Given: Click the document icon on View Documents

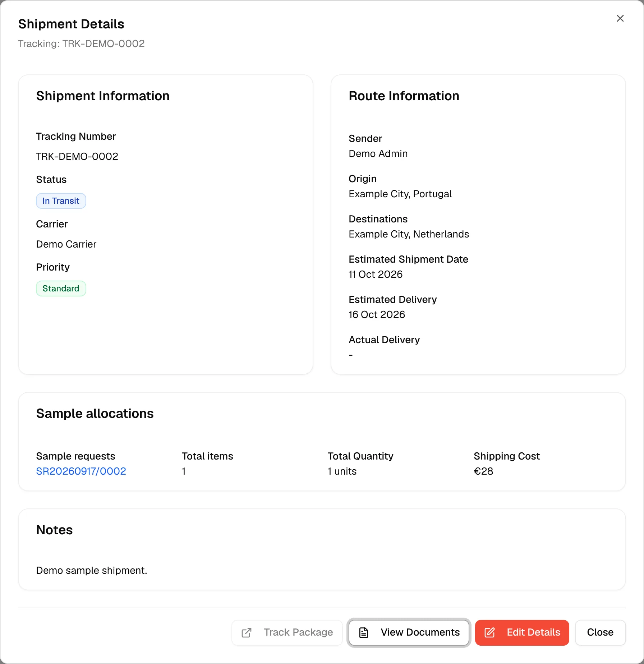Looking at the screenshot, I should (x=364, y=632).
